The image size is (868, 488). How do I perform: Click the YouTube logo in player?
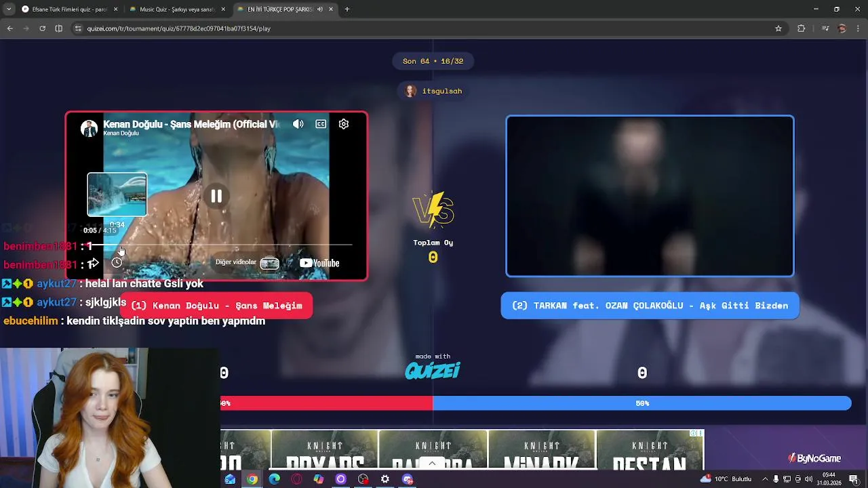coord(319,263)
